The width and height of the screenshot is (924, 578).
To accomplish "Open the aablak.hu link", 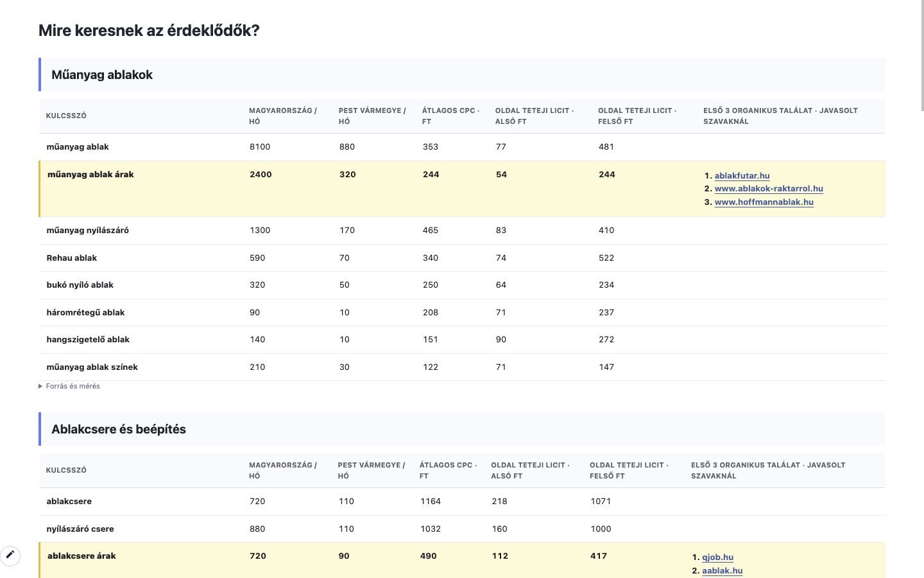I will click(x=722, y=570).
